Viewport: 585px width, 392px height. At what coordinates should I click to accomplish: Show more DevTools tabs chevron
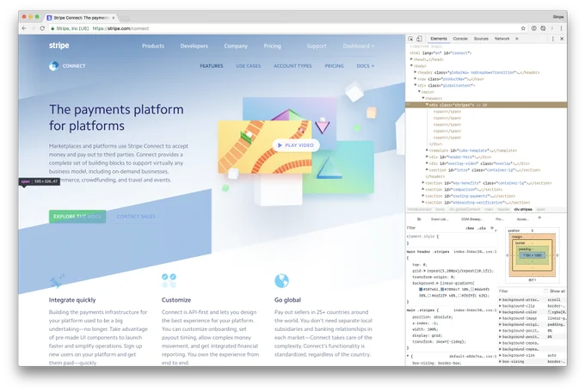(517, 39)
